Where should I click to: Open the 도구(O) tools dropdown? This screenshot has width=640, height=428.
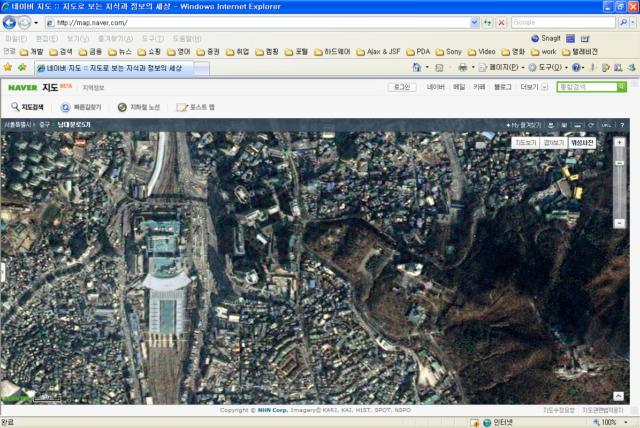point(566,68)
